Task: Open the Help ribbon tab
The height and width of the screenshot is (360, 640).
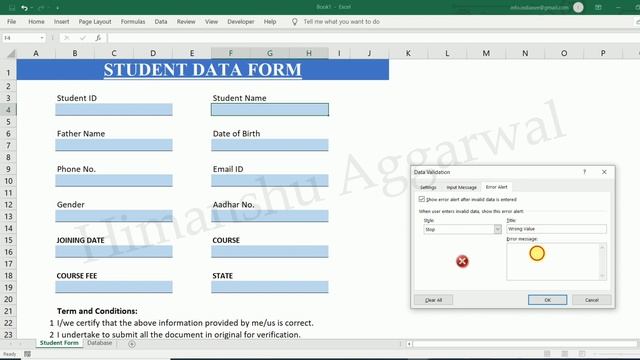Action: pyautogui.click(x=270, y=22)
